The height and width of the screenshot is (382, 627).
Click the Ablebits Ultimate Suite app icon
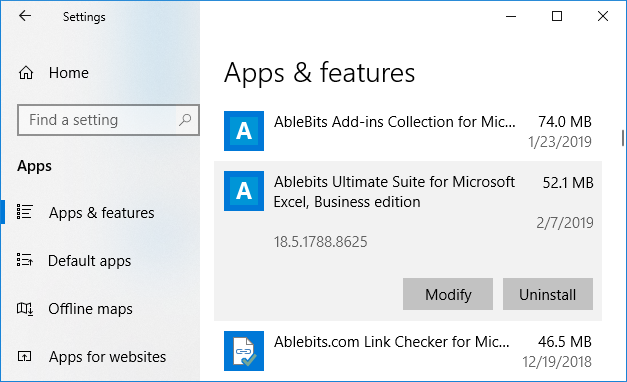[x=244, y=191]
